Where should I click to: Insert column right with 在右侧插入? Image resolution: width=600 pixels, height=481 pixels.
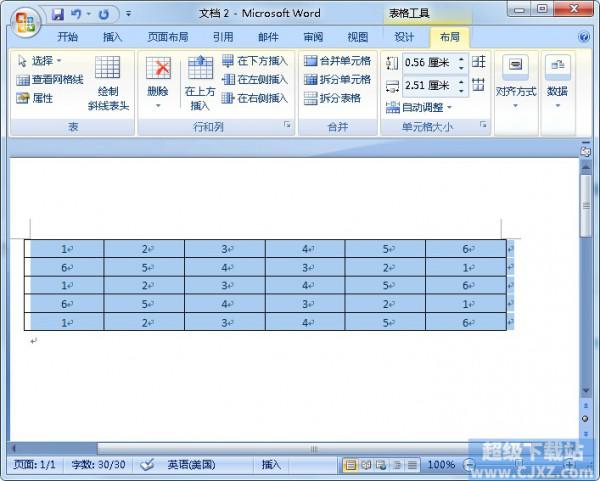coord(254,98)
